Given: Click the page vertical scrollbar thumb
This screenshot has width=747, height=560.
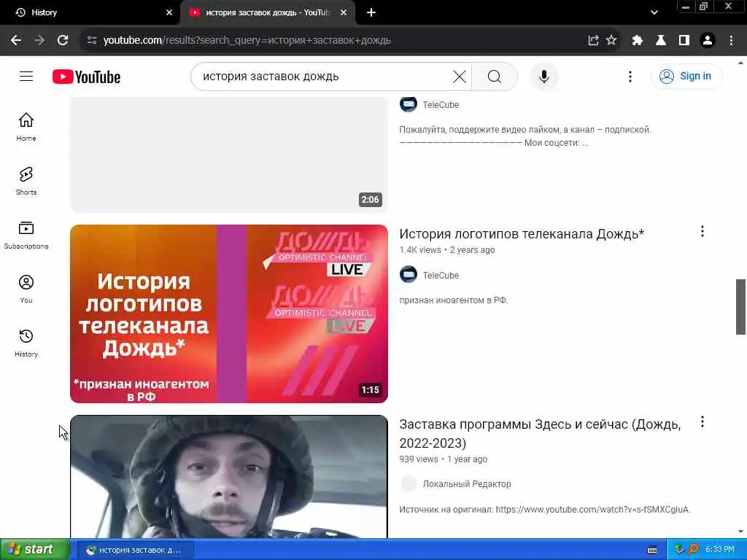Looking at the screenshot, I should click(x=740, y=307).
